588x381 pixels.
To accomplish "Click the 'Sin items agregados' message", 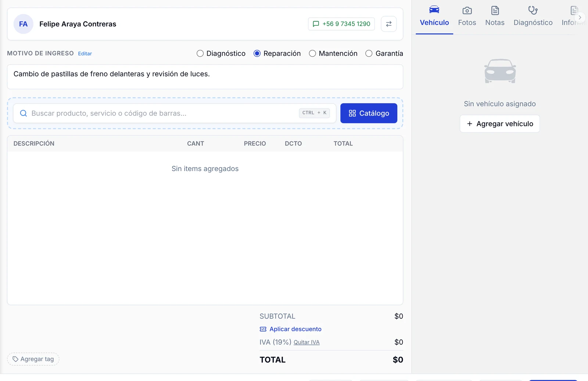I will click(205, 168).
